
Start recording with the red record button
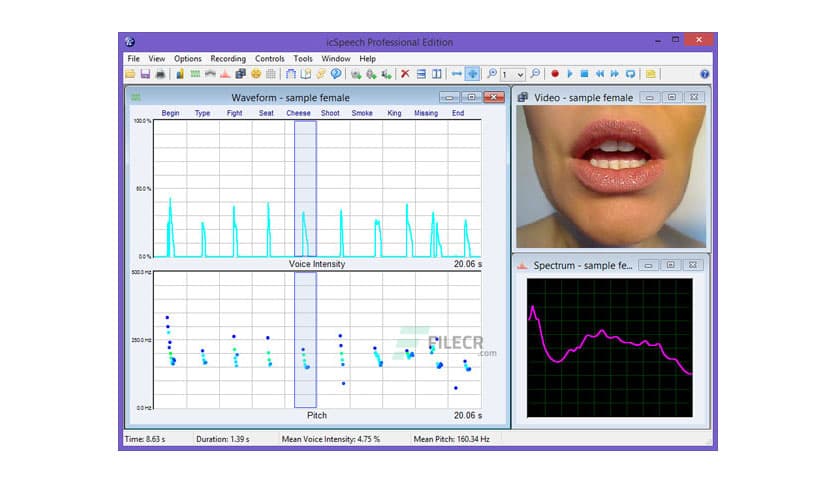pos(554,74)
